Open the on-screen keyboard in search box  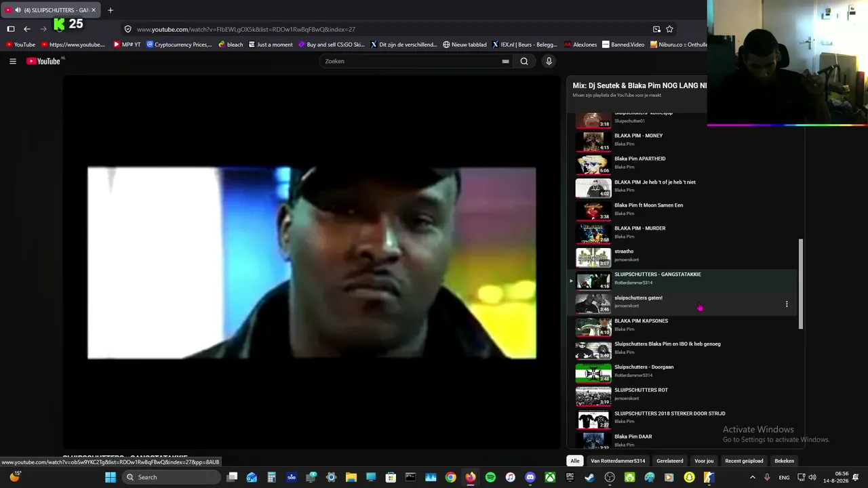click(505, 61)
